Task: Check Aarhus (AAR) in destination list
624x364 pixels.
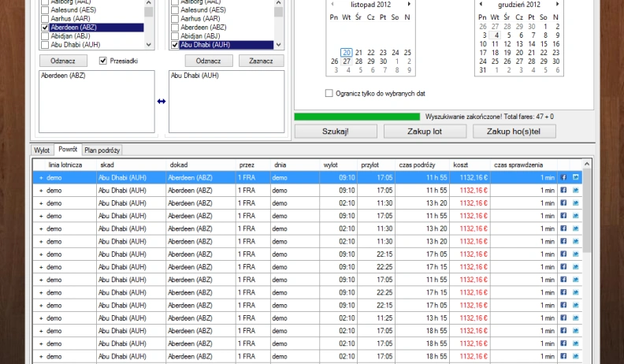Action: (x=175, y=19)
